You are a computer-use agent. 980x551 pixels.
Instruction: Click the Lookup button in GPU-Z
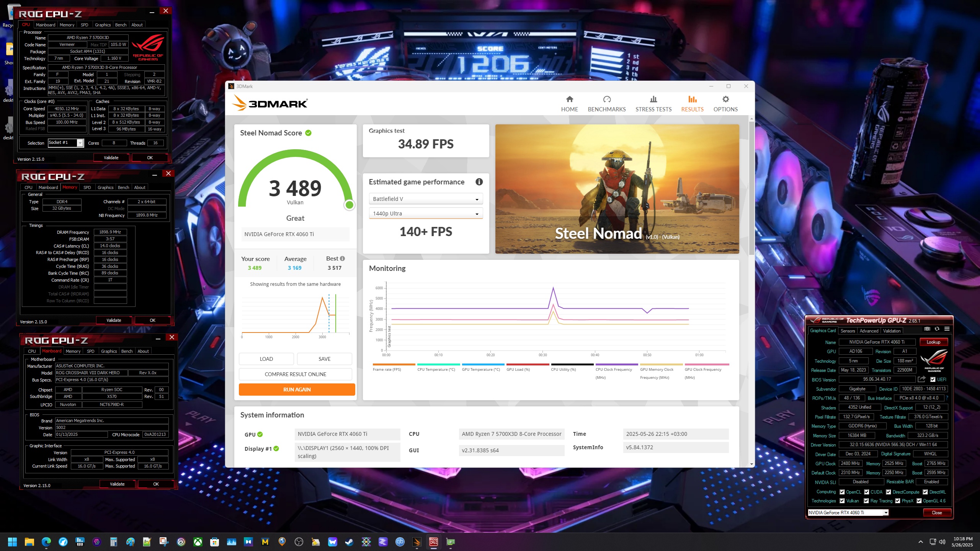[933, 342]
